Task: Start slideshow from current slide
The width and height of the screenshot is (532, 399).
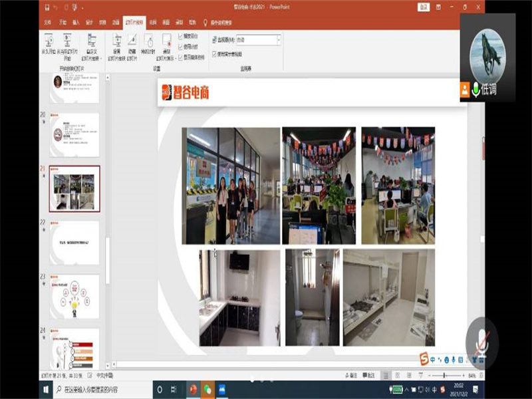Action: click(67, 41)
